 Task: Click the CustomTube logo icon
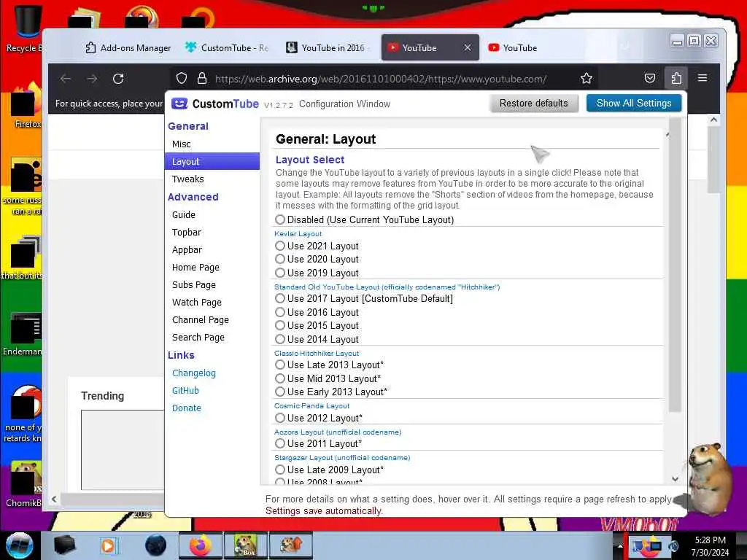[x=179, y=104]
